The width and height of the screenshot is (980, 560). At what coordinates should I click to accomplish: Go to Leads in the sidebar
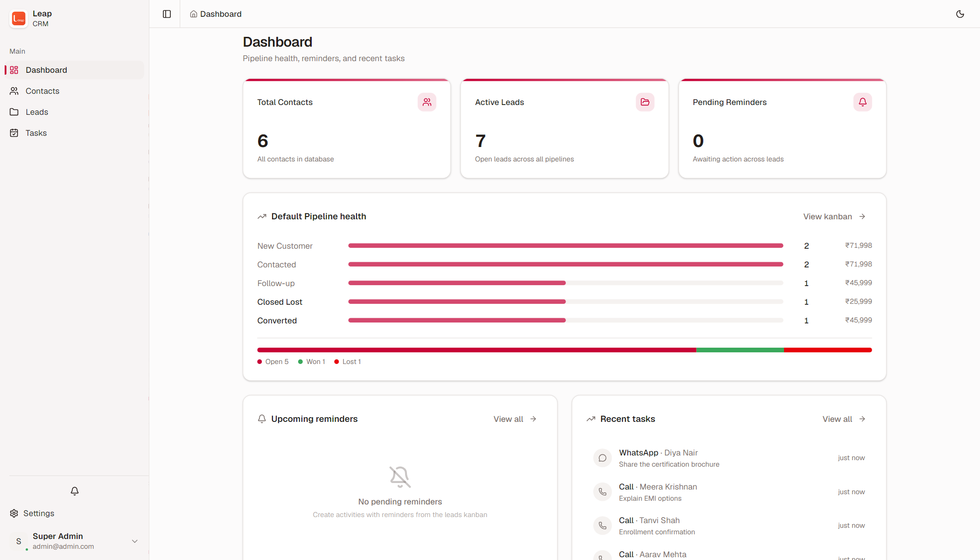point(75,112)
